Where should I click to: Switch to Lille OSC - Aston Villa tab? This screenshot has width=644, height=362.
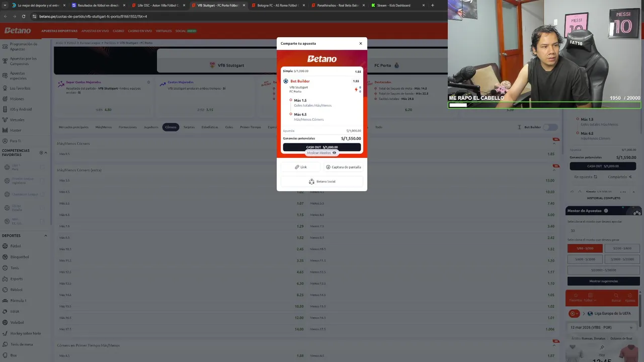pyautogui.click(x=157, y=6)
